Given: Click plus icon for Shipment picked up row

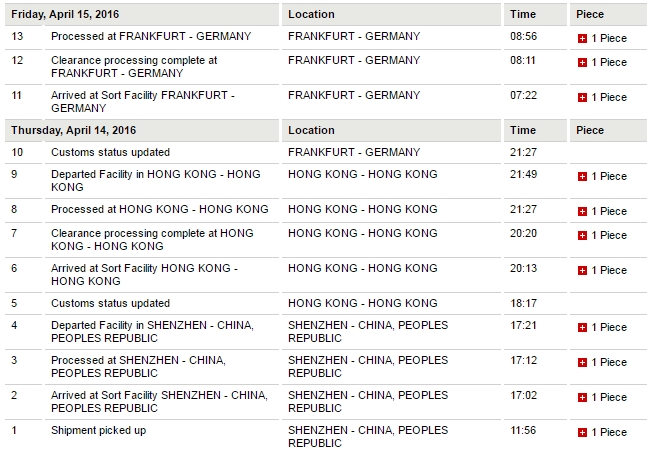Looking at the screenshot, I should pos(582,432).
